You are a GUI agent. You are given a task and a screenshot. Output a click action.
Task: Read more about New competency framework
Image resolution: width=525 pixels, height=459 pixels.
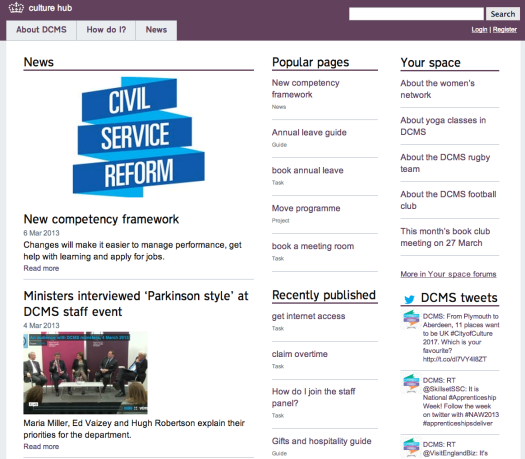point(41,268)
